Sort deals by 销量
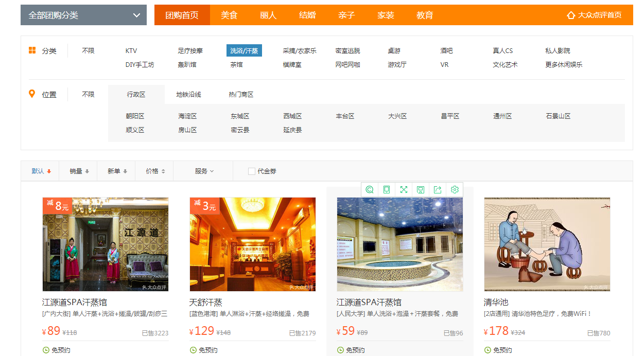The width and height of the screenshot is (644, 356). [x=79, y=171]
